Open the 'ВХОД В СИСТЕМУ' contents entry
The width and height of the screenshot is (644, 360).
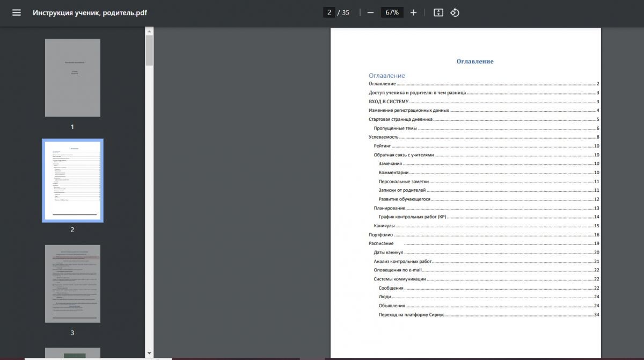pos(484,102)
